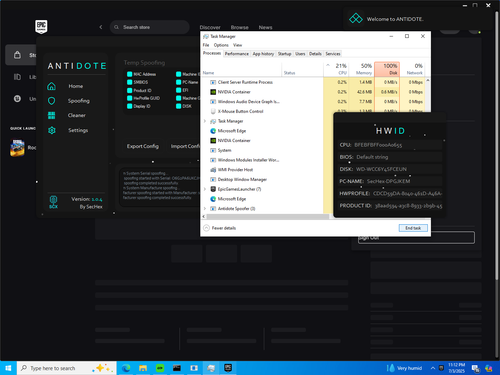
Task: Click the Antidote logo in welcome notification
Action: point(356,19)
